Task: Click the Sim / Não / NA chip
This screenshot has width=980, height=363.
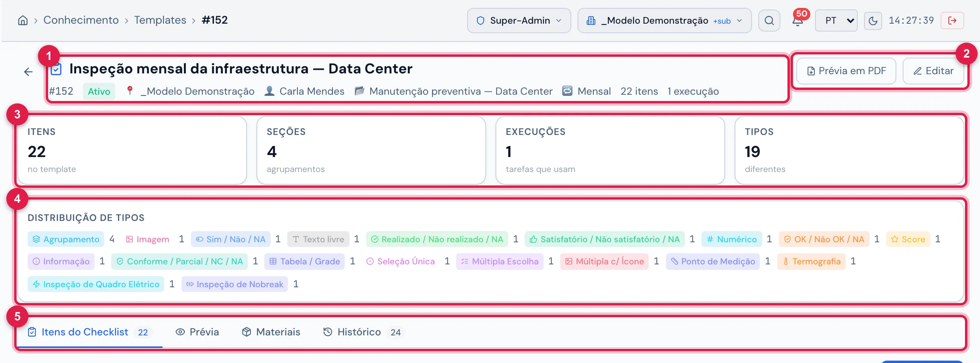Action: [231, 240]
